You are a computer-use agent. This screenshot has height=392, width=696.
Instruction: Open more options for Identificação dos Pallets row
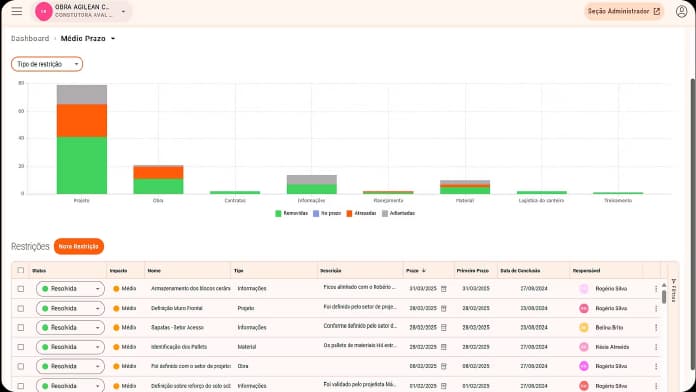tap(656, 347)
